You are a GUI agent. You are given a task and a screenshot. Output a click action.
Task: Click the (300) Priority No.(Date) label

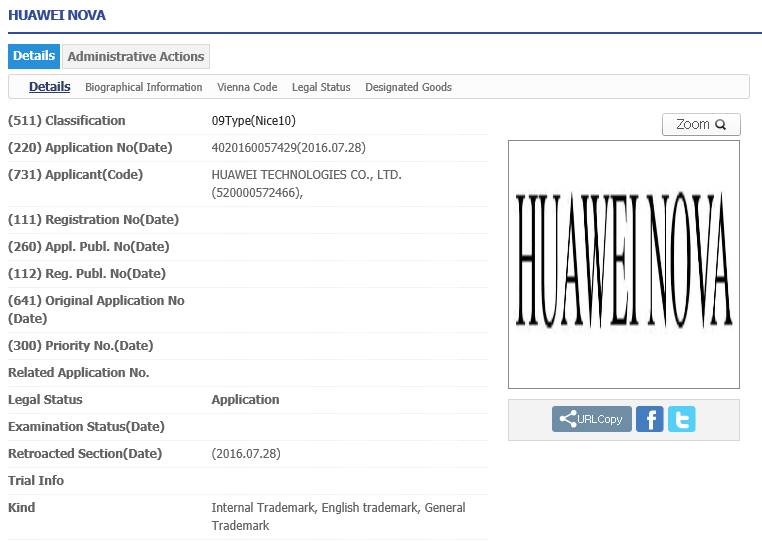(x=81, y=346)
